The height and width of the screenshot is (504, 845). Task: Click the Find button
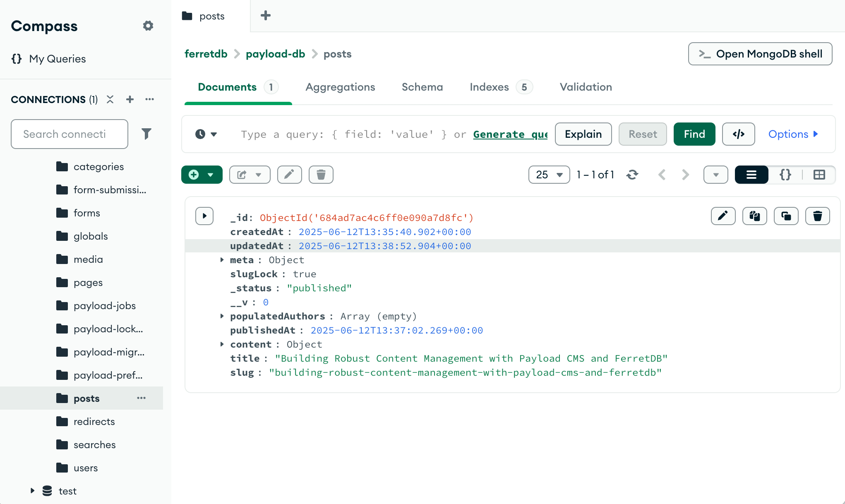pos(694,134)
